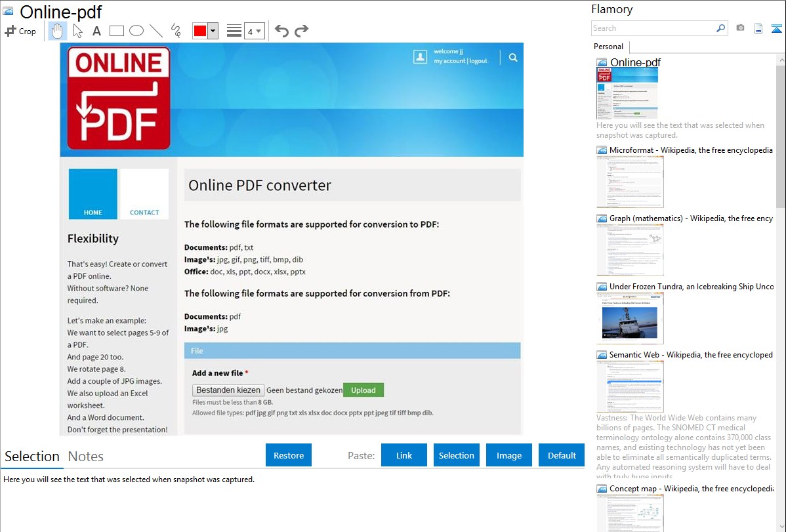Click the Paste Selection button

click(456, 455)
